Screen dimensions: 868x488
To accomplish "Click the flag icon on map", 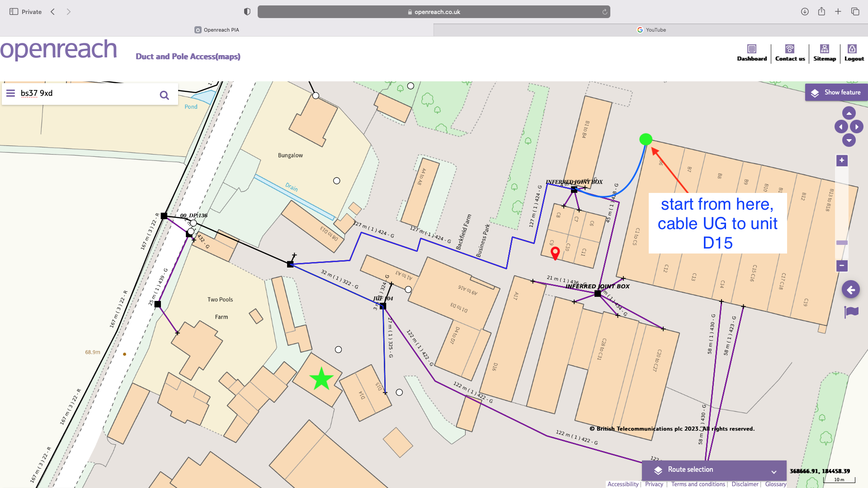I will [851, 312].
